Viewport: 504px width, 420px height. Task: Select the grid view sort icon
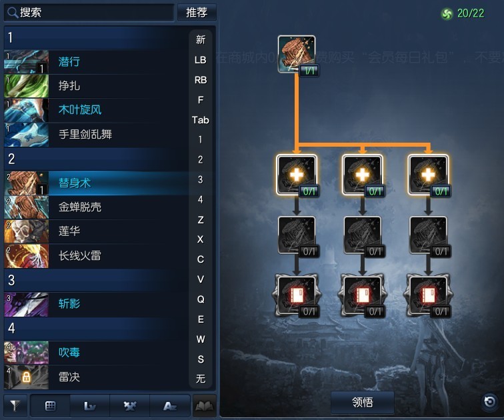[50, 406]
